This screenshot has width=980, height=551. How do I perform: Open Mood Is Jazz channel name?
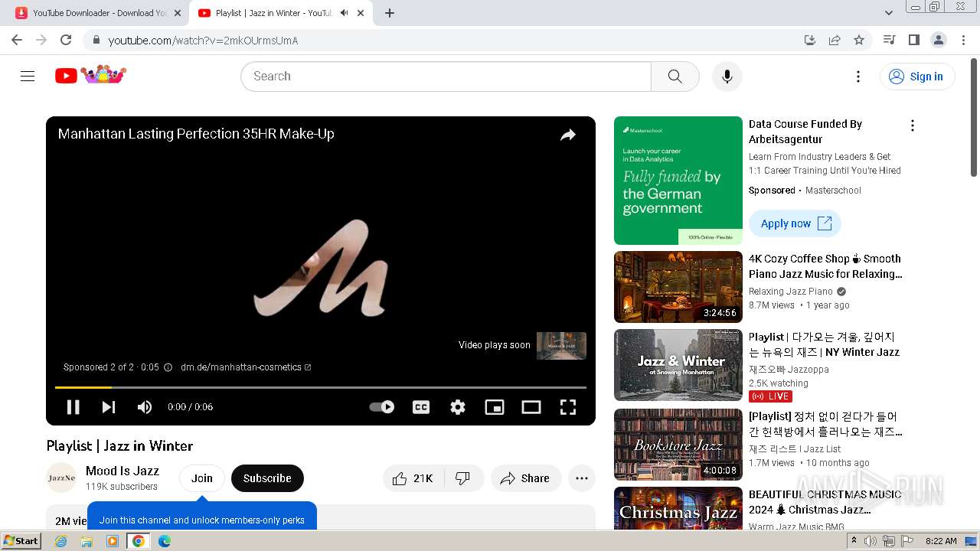coord(122,471)
